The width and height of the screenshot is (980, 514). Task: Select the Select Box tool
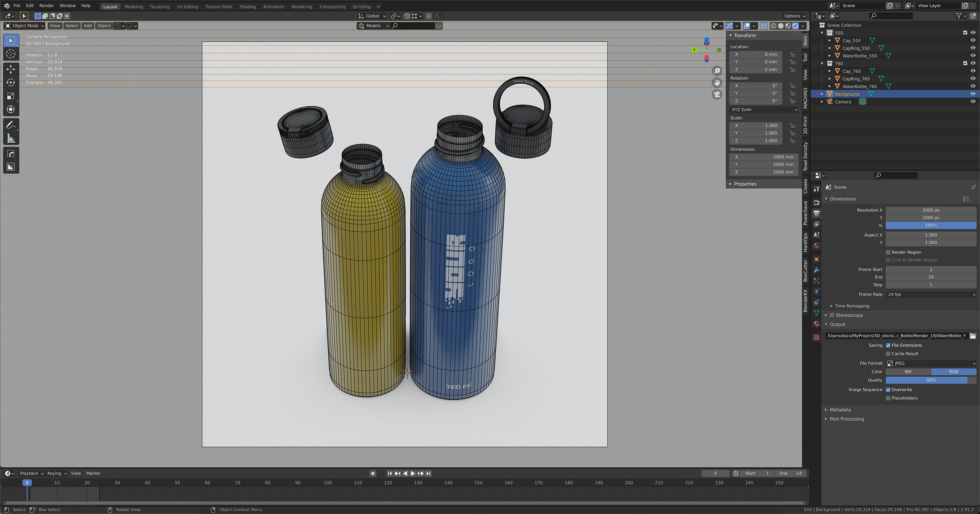[11, 40]
